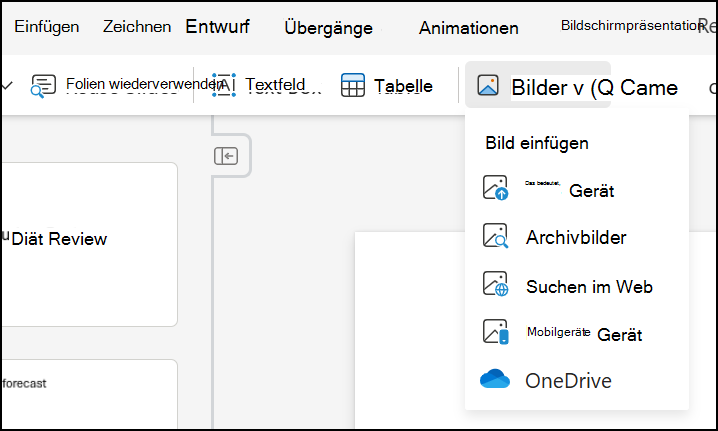Image resolution: width=718 pixels, height=431 pixels.
Task: Select the forecast slide thumbnail
Action: coord(89,395)
